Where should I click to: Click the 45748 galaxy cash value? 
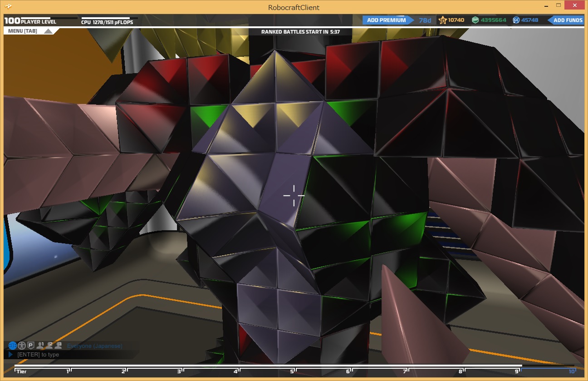[x=529, y=20]
